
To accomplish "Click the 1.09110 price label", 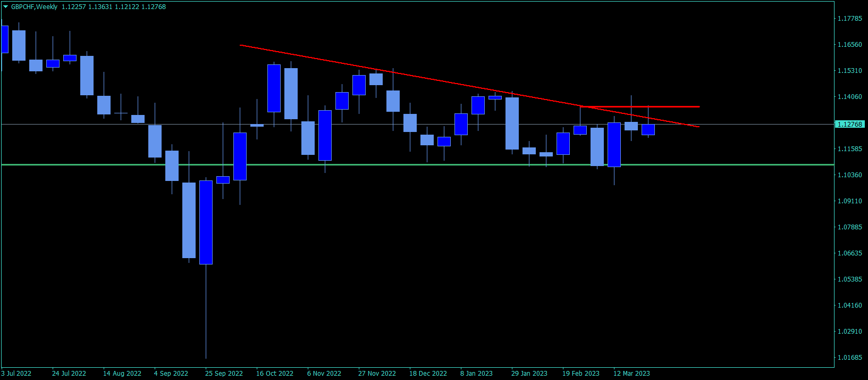I will tap(850, 201).
